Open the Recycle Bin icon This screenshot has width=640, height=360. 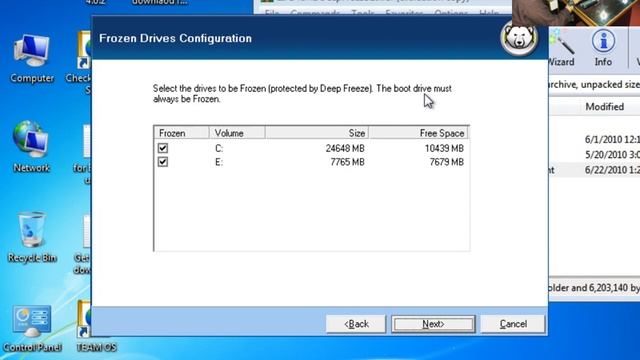tap(32, 237)
